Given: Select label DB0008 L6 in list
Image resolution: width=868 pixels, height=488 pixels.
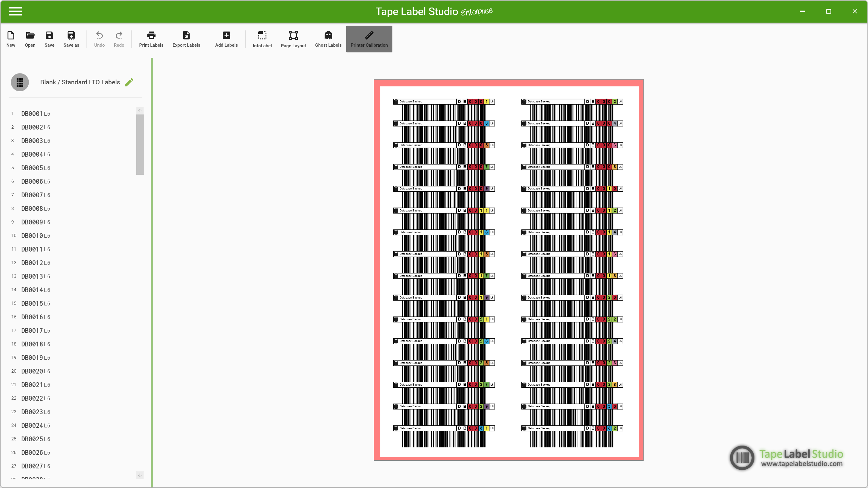Looking at the screenshot, I should 35,208.
